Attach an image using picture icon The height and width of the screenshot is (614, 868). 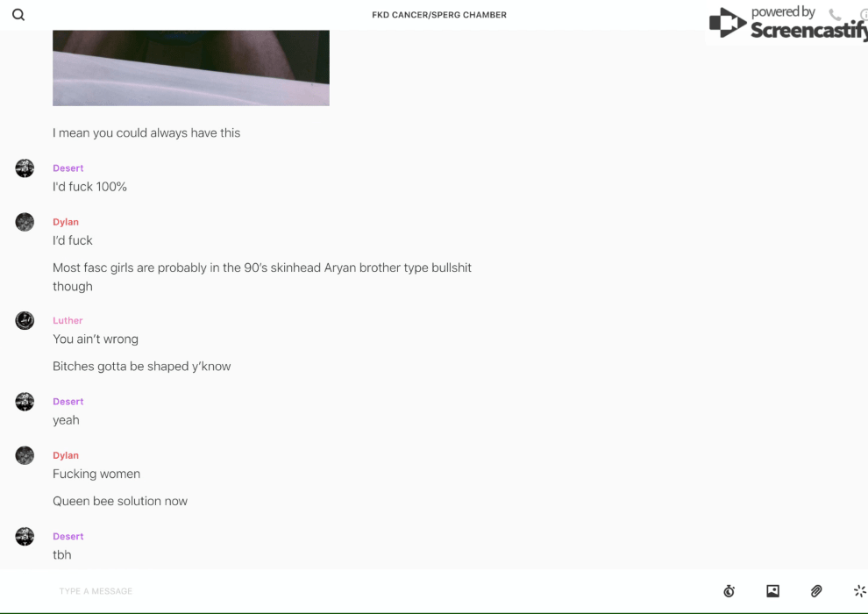(x=772, y=590)
